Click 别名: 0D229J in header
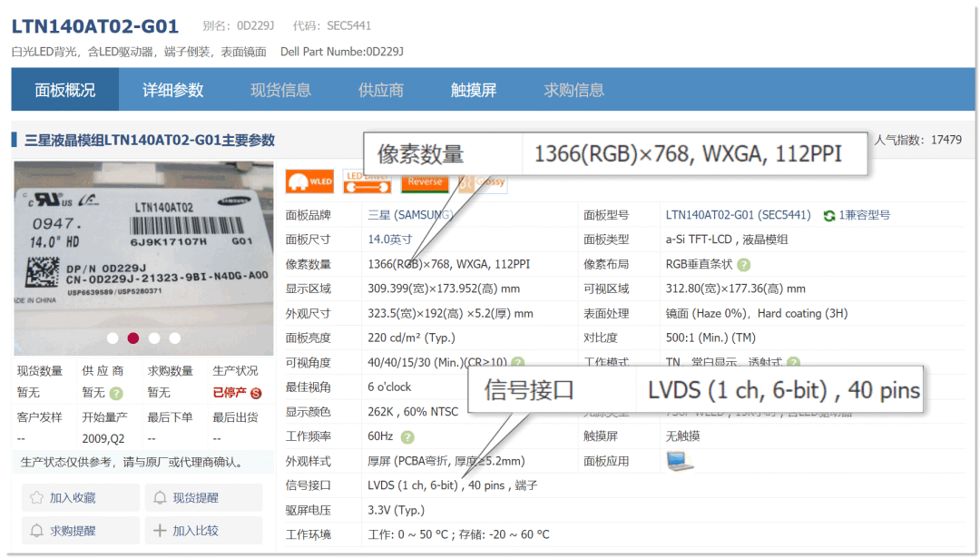The image size is (980, 558). click(x=238, y=25)
